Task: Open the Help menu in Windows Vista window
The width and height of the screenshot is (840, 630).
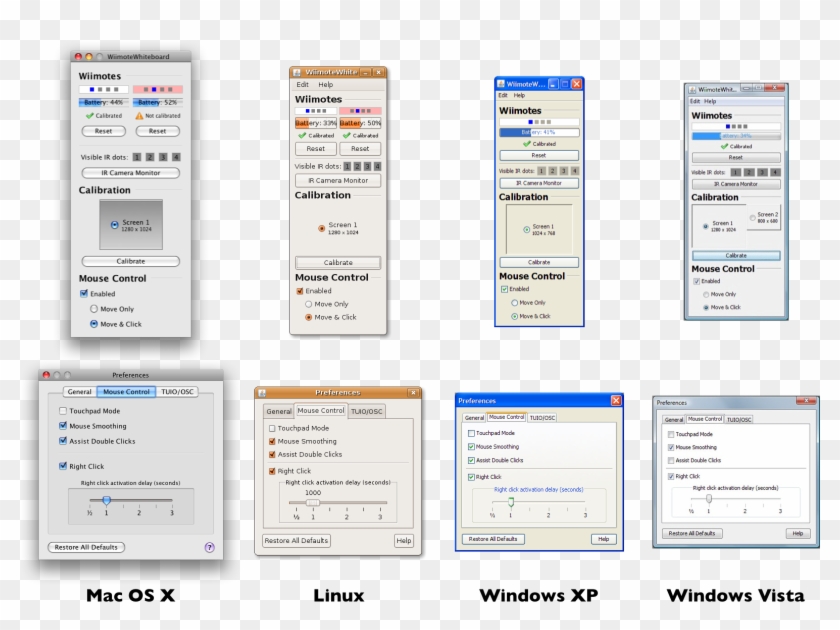Action: 710,101
